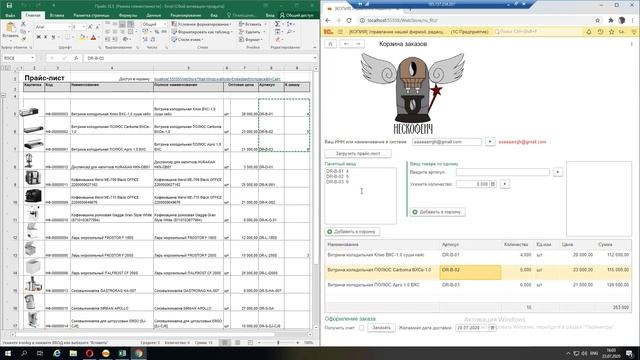Open Windows taskbar search

coord(24,353)
